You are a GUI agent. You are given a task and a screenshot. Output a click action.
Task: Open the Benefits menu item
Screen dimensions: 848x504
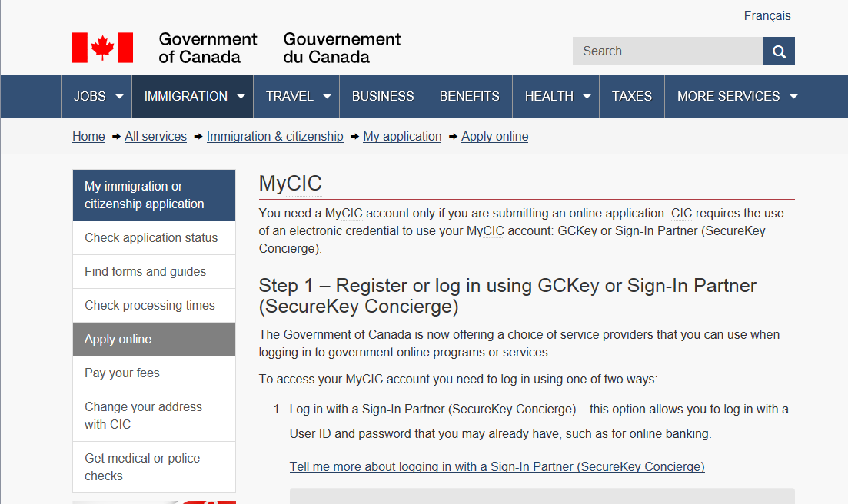470,96
